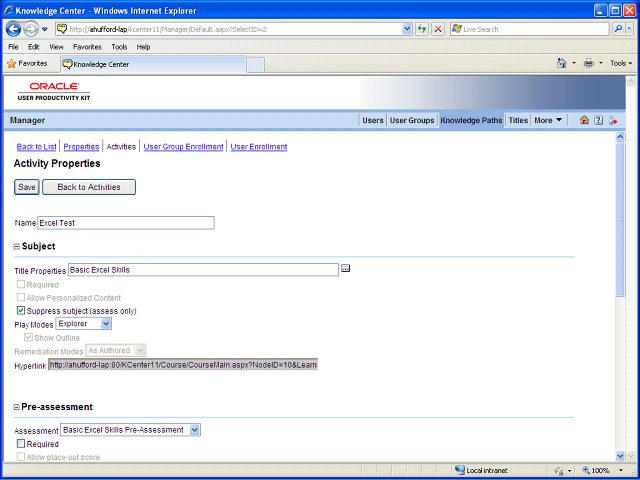The height and width of the screenshot is (480, 640).
Task: Toggle Allow Personalized Content checkbox
Action: 21,298
